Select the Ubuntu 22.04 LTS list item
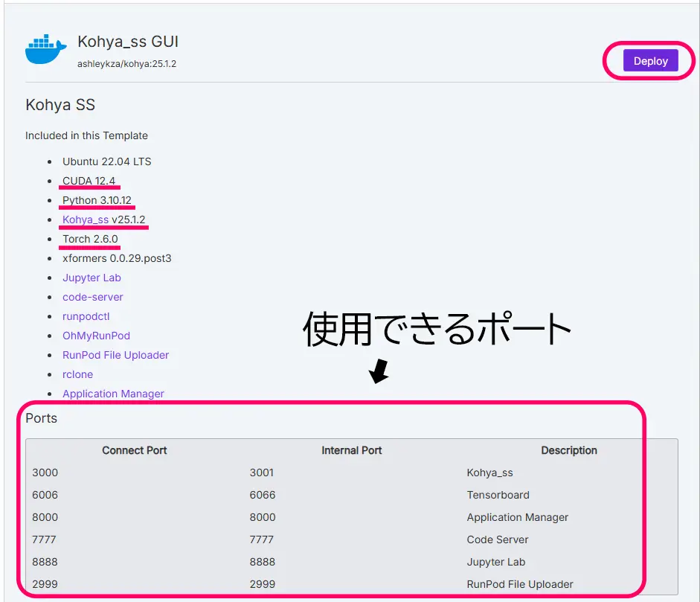The height and width of the screenshot is (602, 700). [106, 161]
